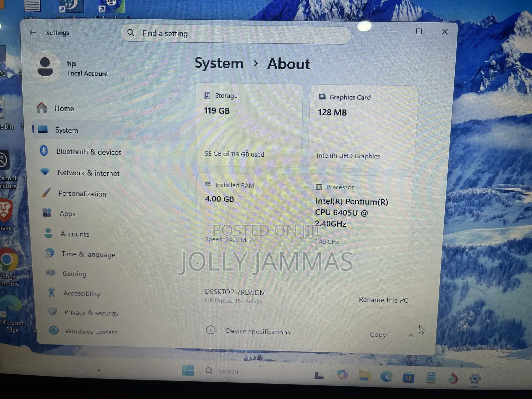Click the 55 GB of 119 GB used text
The width and height of the screenshot is (532, 399).
(234, 154)
